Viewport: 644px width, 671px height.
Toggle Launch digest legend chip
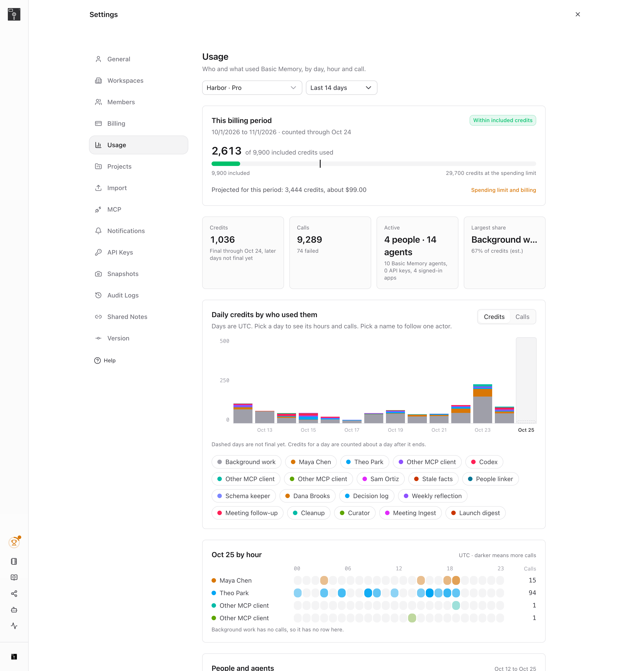coord(475,513)
